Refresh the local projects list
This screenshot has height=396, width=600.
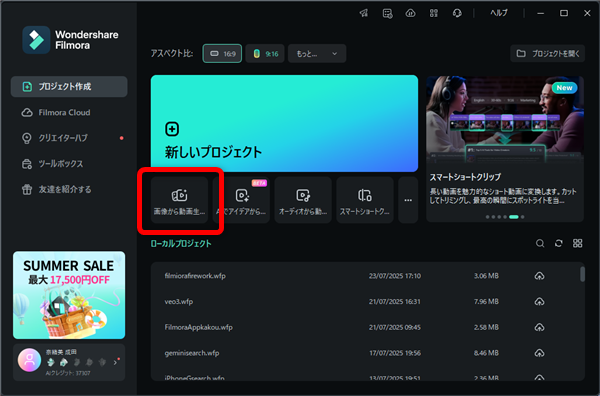point(559,243)
